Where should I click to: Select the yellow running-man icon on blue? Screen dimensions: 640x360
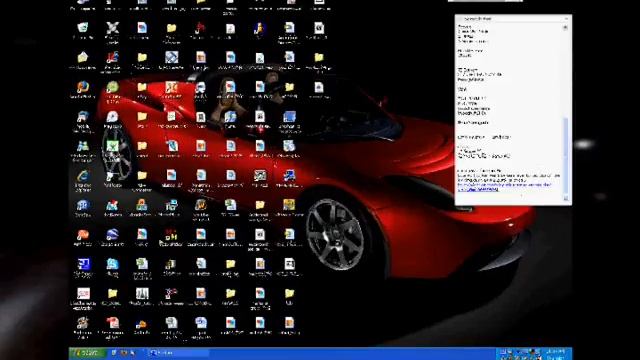point(260,28)
